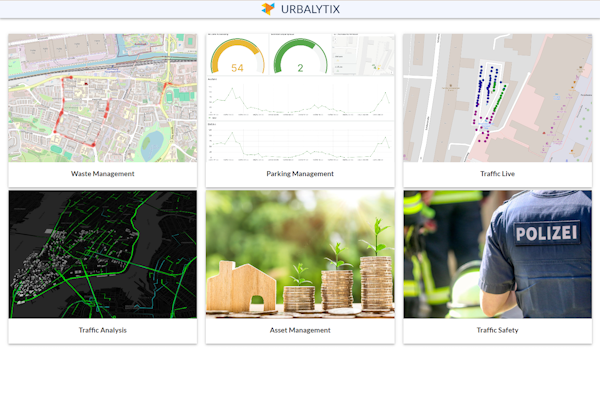This screenshot has width=600, height=400.
Task: Open the Traffic Analysis dark map image
Action: tap(102, 254)
